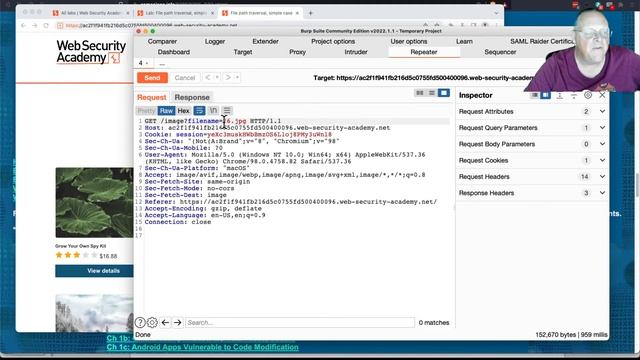Jump to next search match arrow
Screen dimensions: 640x360
[178, 322]
